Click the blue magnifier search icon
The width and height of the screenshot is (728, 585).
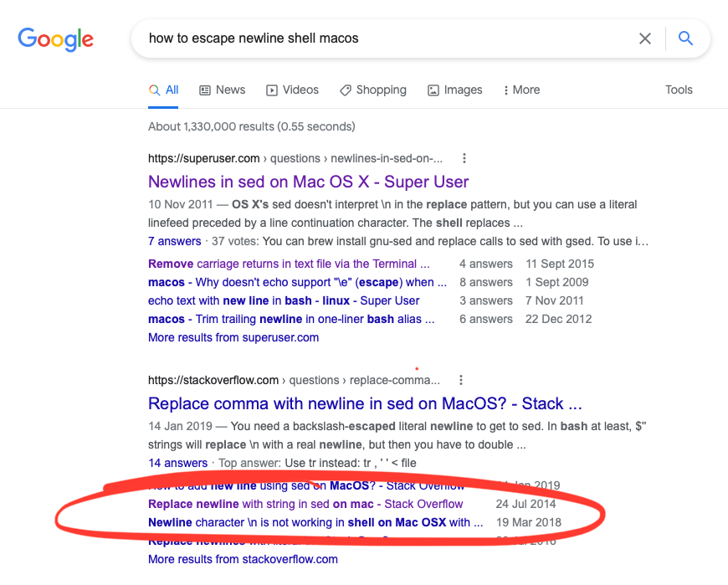[686, 38]
